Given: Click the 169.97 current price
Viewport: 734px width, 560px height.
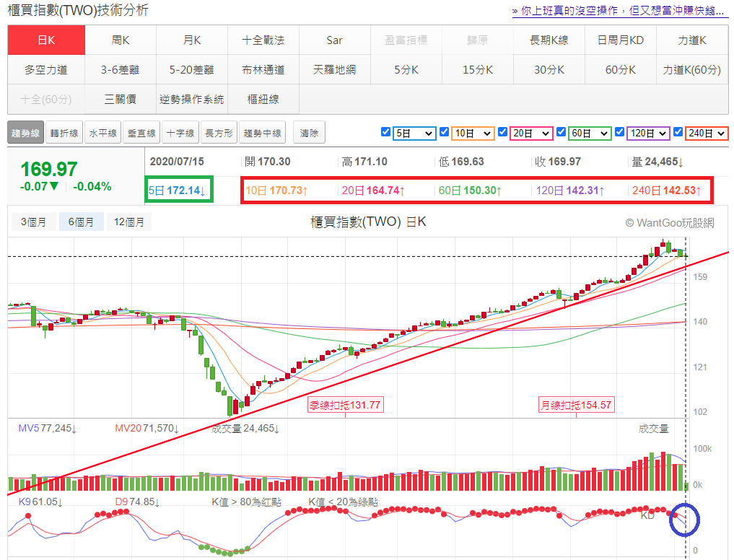Looking at the screenshot, I should [48, 169].
